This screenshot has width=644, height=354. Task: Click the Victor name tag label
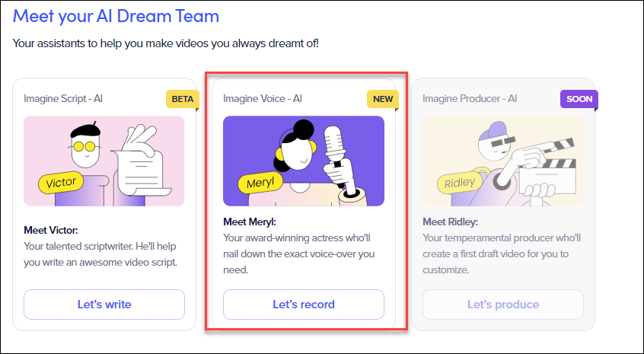(61, 183)
